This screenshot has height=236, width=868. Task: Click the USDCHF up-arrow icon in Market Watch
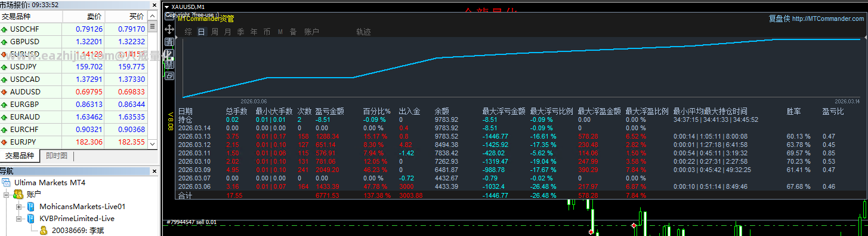point(5,29)
